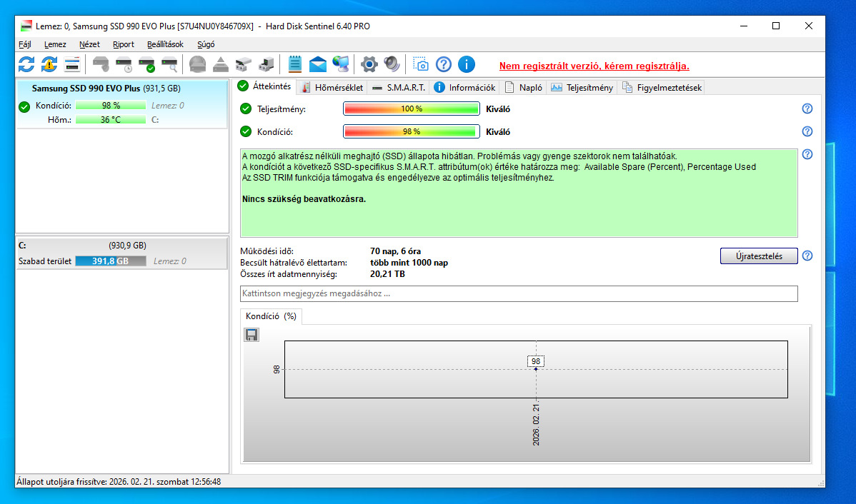Click the 70 nap, 6 óra value
Viewport: 856px width, 504px height.
[x=395, y=251]
